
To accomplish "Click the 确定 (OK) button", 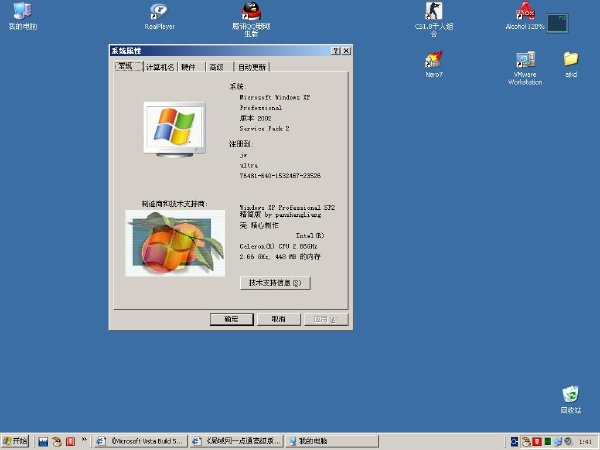I will (x=232, y=319).
